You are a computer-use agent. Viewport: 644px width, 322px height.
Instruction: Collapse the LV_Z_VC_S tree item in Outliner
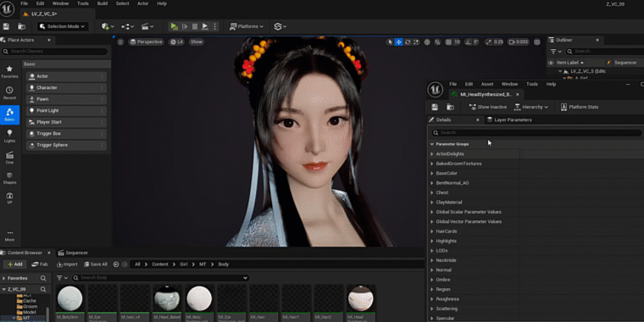(560, 71)
